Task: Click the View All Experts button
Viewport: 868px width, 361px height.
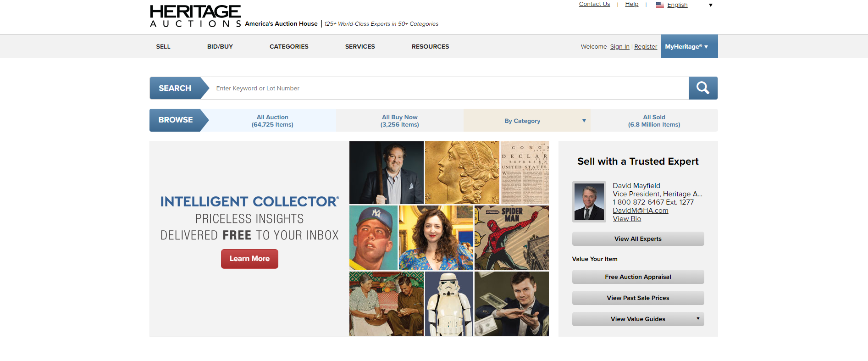Action: pos(638,239)
